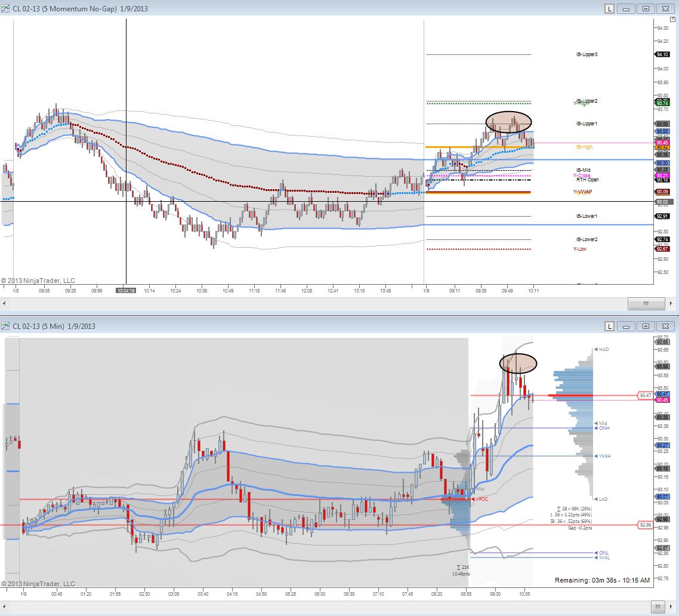Screen dimensions: 679x616
Task: Click the 93.02 crosshair price marker
Action: [x=662, y=202]
